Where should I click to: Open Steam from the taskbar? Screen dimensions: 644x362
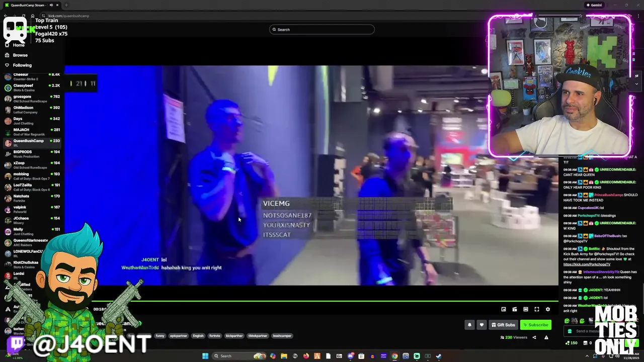pos(439,356)
